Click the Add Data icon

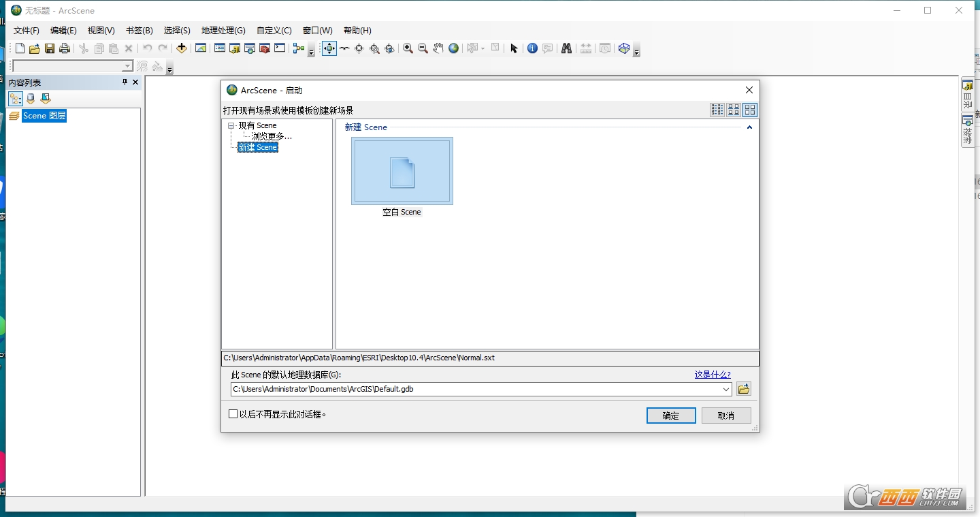[x=182, y=48]
